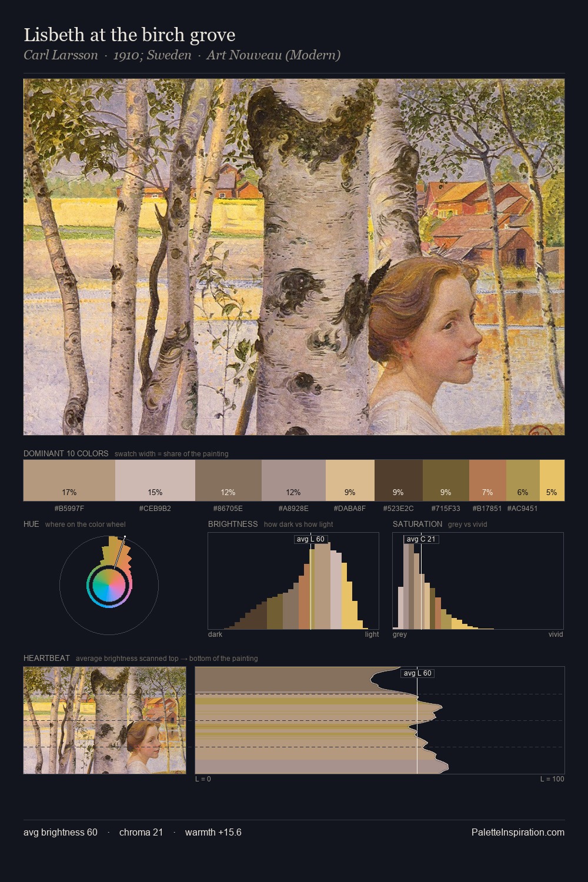Click the 'light' brightness axis label

(x=372, y=634)
